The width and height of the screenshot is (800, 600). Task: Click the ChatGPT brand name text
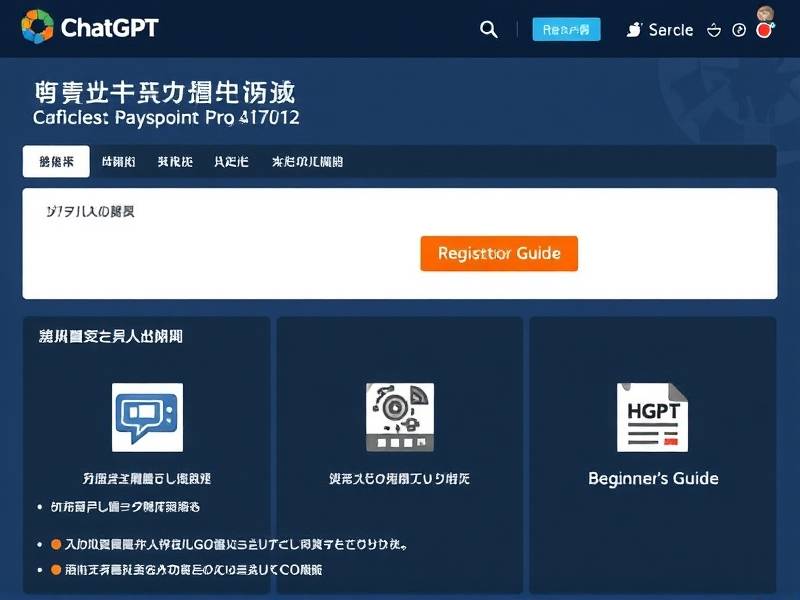(x=109, y=28)
